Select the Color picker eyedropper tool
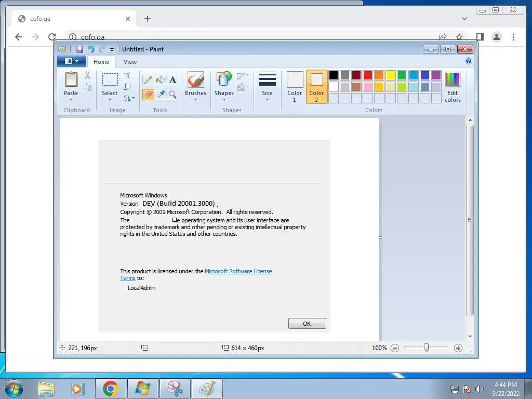 [x=160, y=94]
